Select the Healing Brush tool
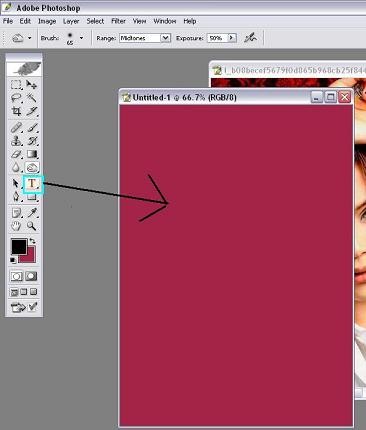 coord(16,128)
